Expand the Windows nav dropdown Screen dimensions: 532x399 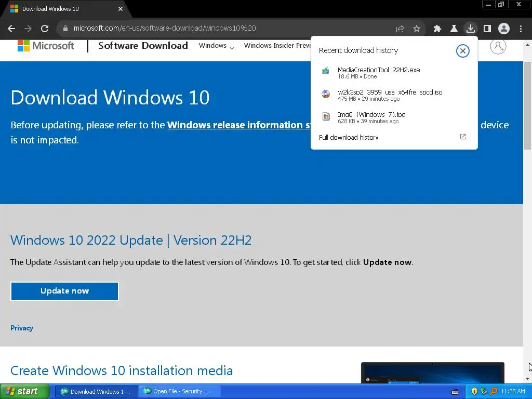pos(217,46)
